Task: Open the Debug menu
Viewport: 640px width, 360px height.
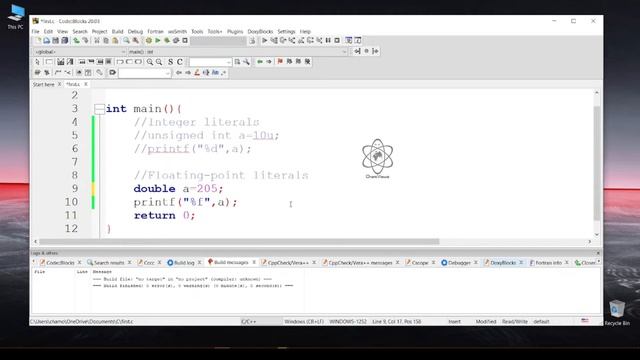Action: tap(135, 31)
